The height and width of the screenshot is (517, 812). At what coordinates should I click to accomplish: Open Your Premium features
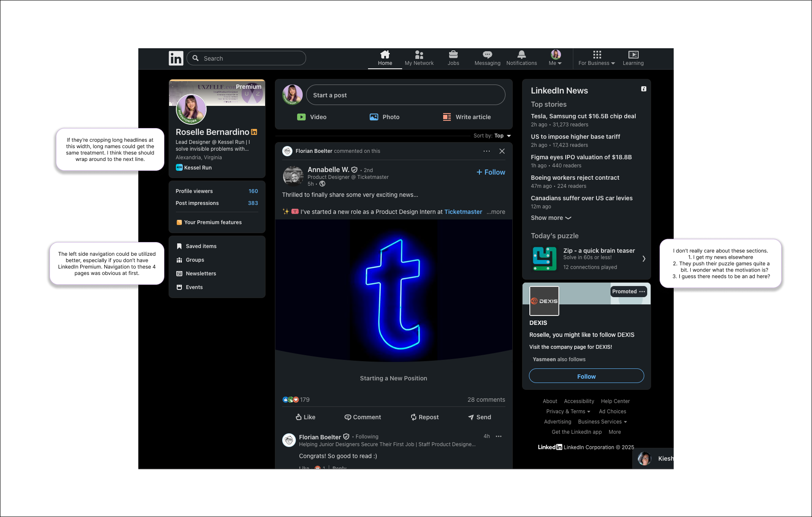(x=209, y=222)
